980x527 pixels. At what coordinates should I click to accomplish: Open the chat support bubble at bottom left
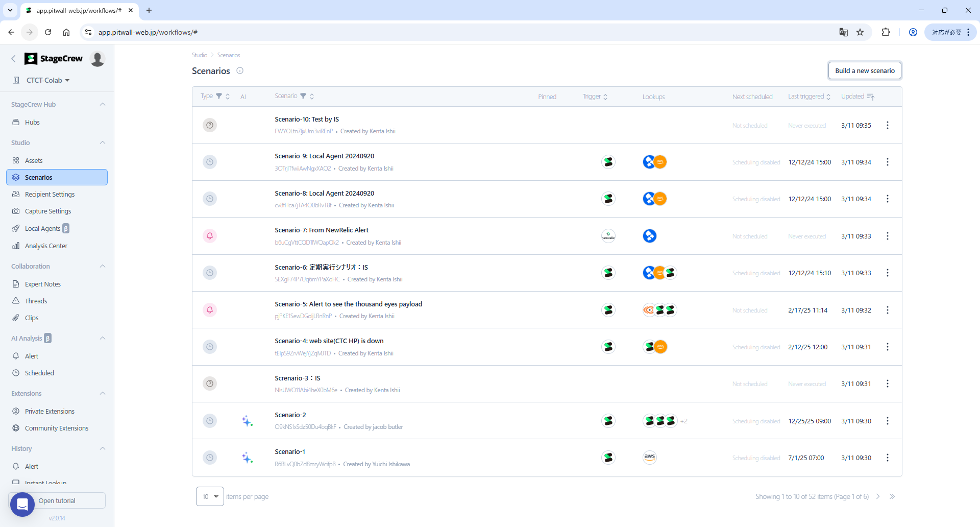coord(22,504)
